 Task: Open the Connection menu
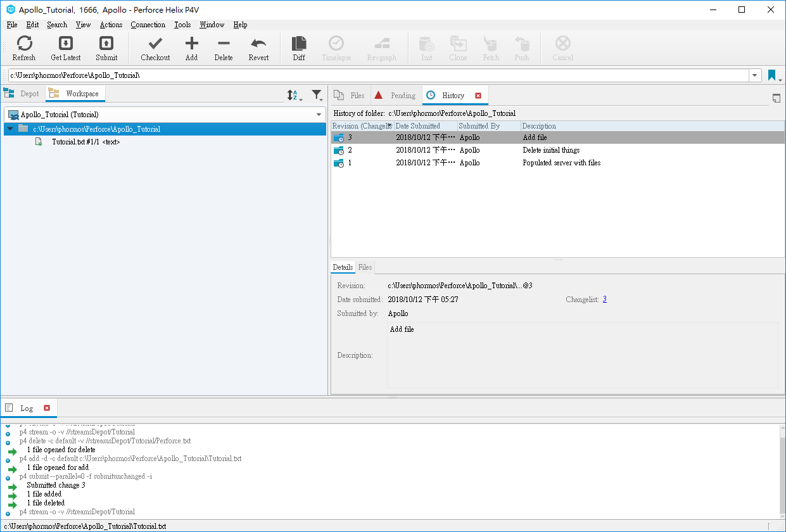coord(148,25)
